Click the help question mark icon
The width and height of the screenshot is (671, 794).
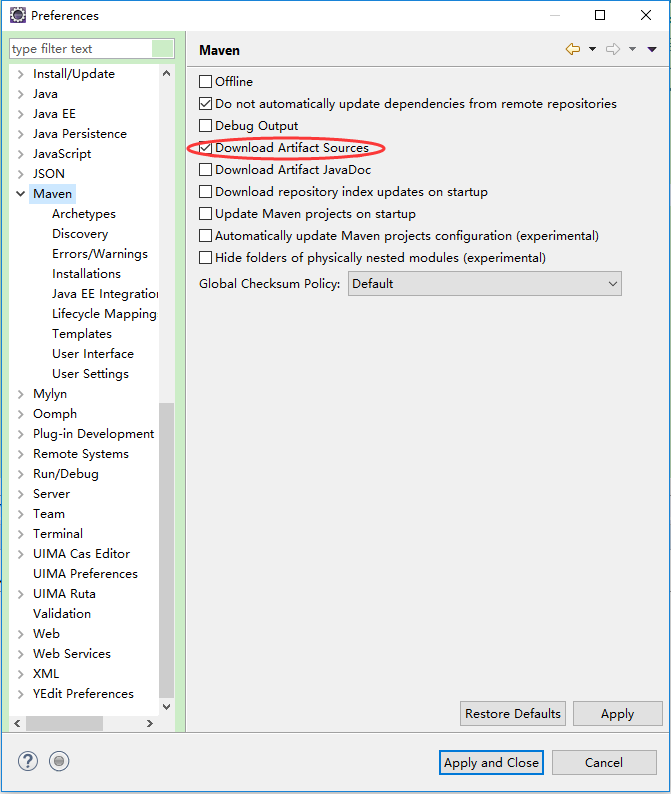point(28,761)
